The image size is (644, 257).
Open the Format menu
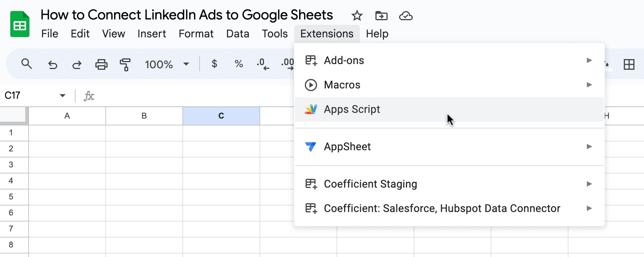pos(196,34)
